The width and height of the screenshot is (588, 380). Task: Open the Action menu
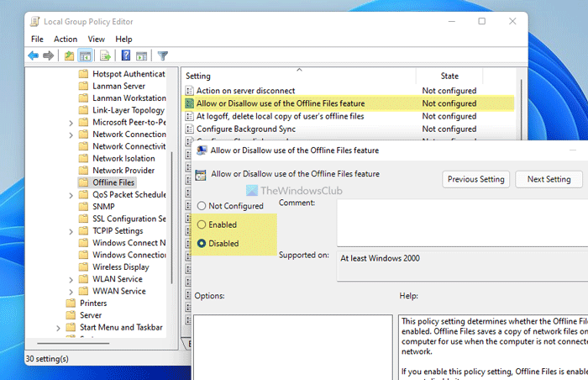point(66,39)
